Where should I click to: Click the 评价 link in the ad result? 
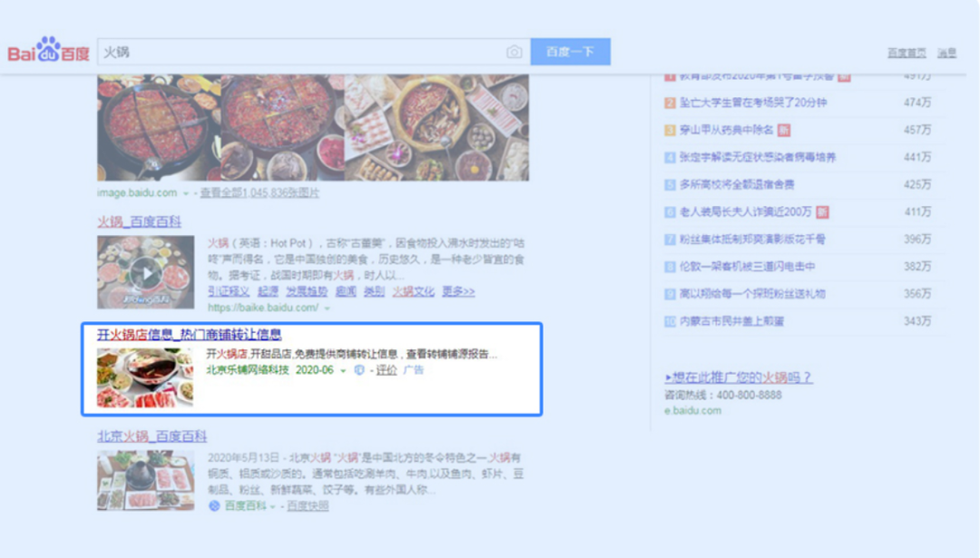pos(387,370)
